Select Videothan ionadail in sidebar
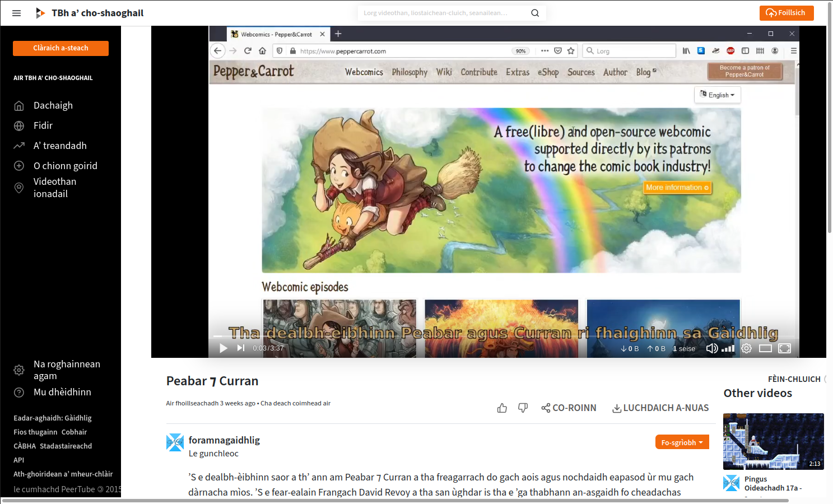 click(55, 188)
